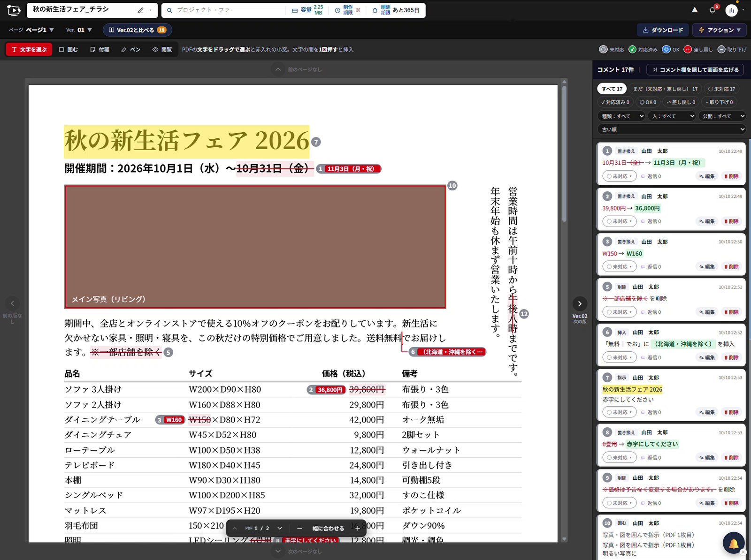Open the ページ1 page dropdown

click(x=31, y=30)
